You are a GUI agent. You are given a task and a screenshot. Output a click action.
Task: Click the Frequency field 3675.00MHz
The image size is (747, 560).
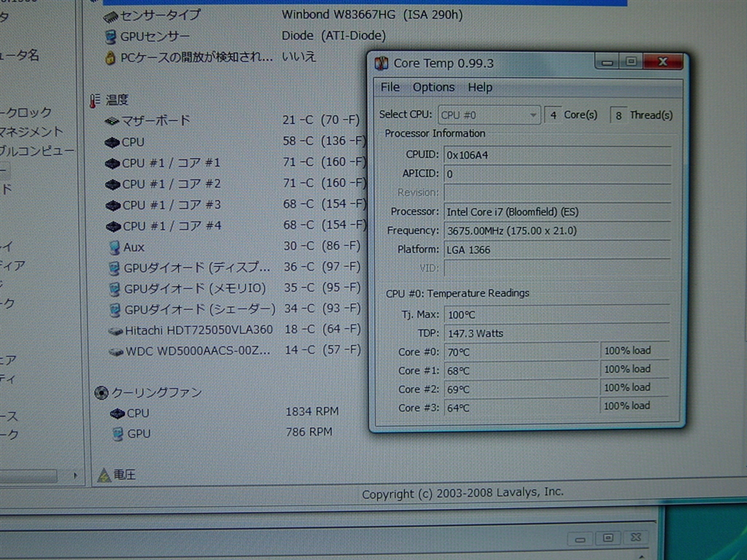click(557, 231)
